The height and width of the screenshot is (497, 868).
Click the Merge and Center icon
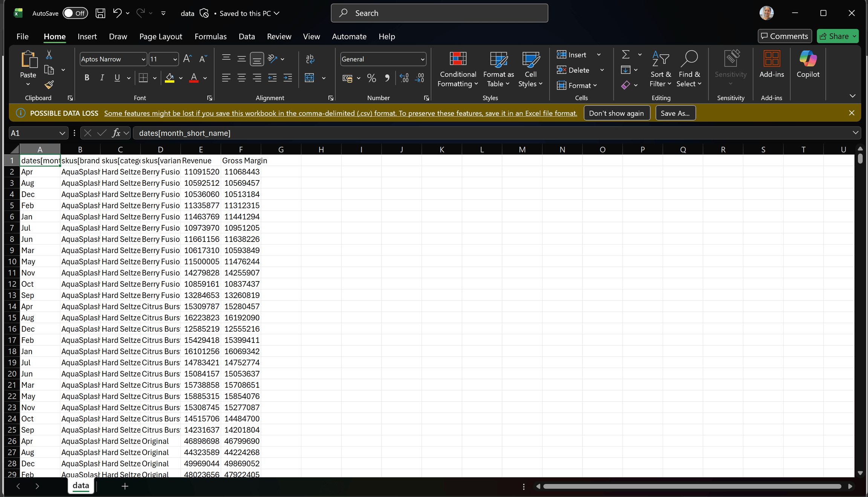310,78
